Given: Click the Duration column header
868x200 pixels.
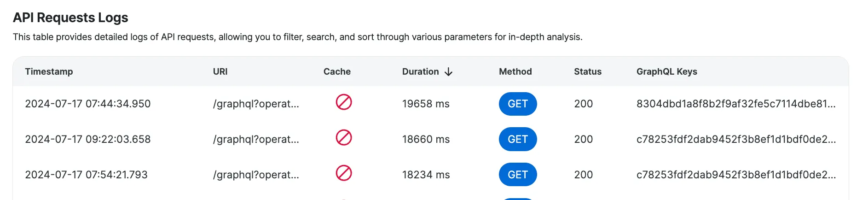Looking at the screenshot, I should pos(420,72).
